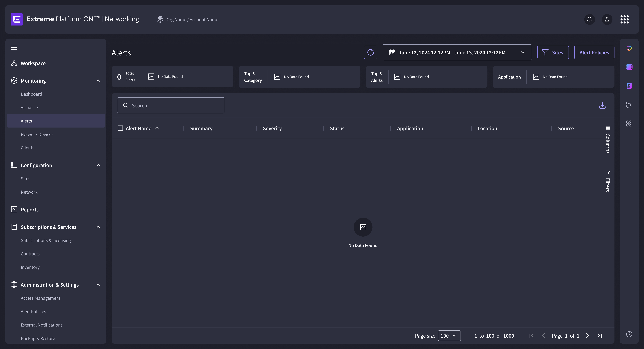Click the Sites filter button

(553, 52)
